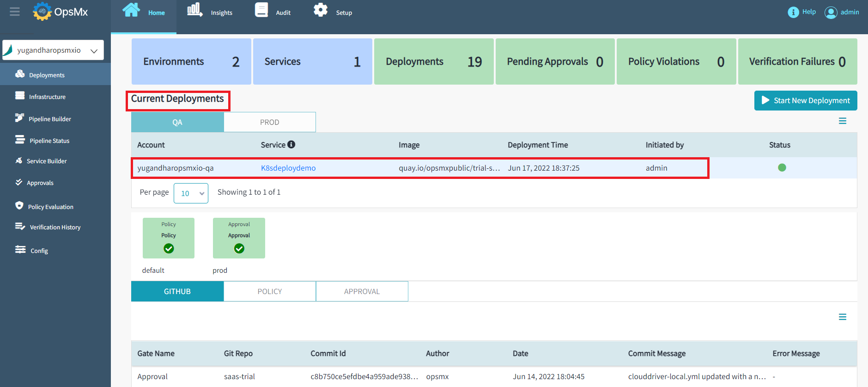Click the Setup gear icon
The image size is (868, 387).
tap(321, 10)
